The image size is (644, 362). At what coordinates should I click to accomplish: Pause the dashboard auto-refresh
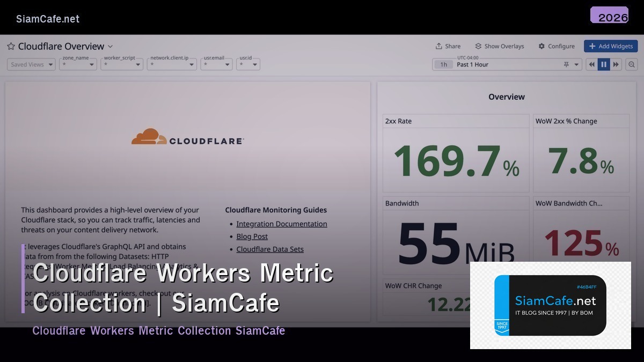pos(604,64)
